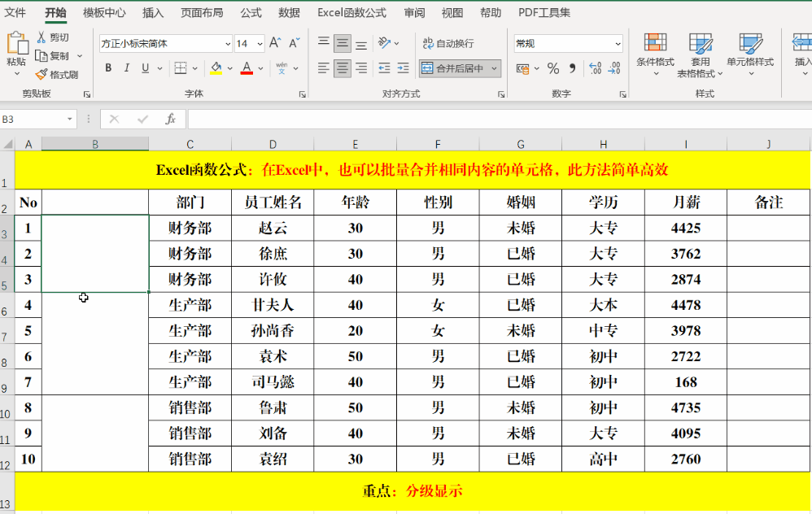Image resolution: width=812 pixels, height=514 pixels.
Task: Increase font size with the large A icon
Action: pyautogui.click(x=275, y=43)
